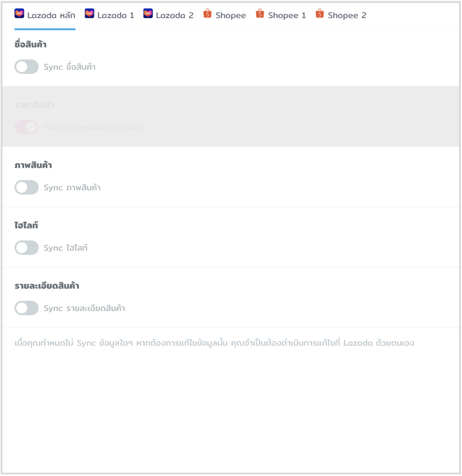
Task: Click the Lazada 2 logo icon
Action: [148, 13]
